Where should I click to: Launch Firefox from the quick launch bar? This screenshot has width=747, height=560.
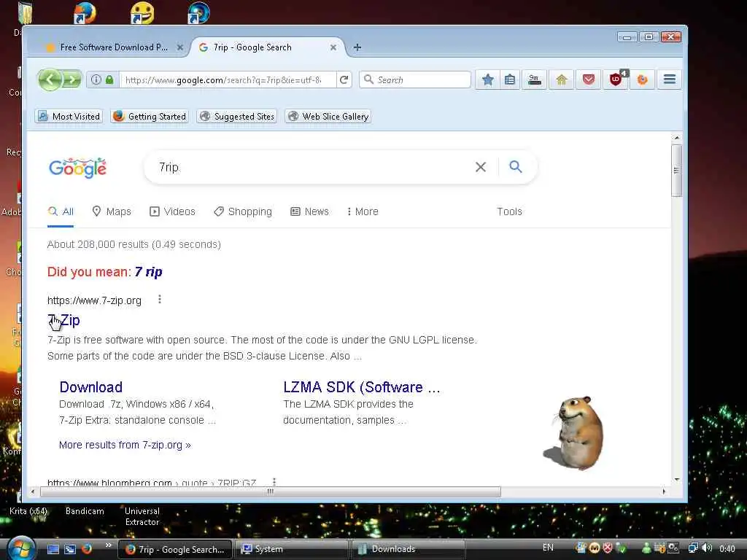(87, 549)
